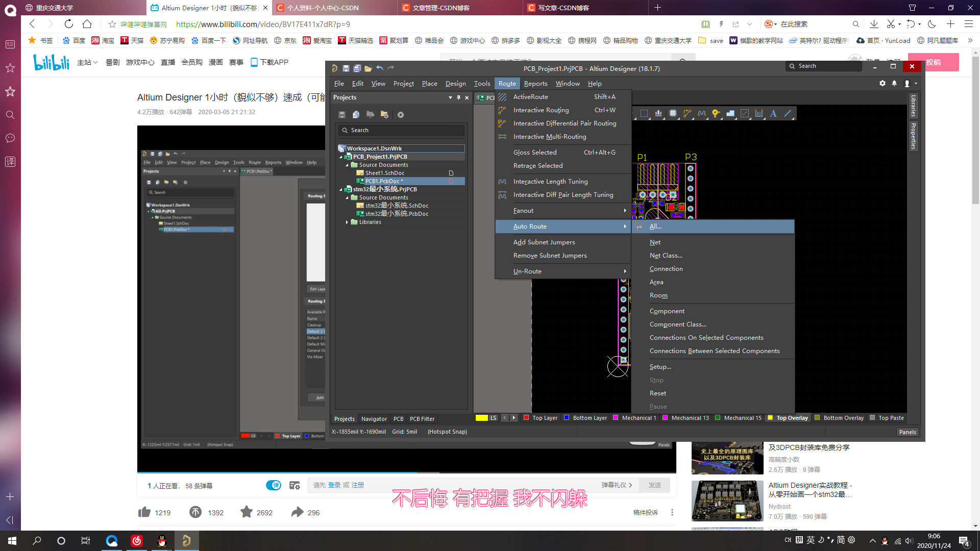Click the Projects panel gear settings icon
Screen dimensions: 980x551
pyautogui.click(x=401, y=115)
